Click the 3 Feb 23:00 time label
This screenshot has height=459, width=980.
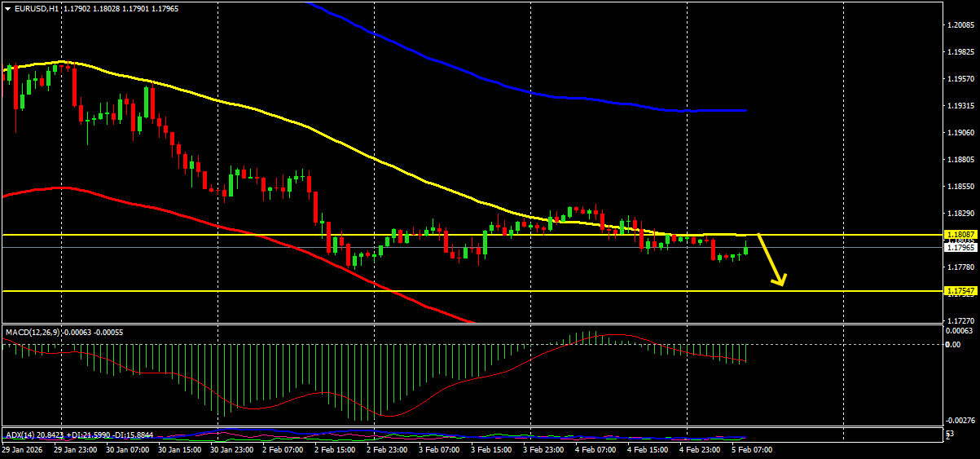[543, 449]
